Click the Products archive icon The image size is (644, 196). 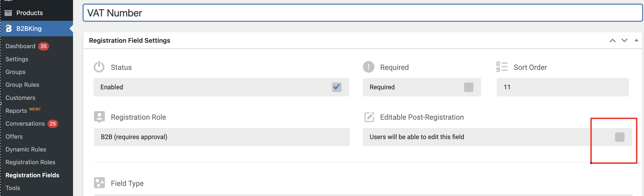pyautogui.click(x=8, y=13)
